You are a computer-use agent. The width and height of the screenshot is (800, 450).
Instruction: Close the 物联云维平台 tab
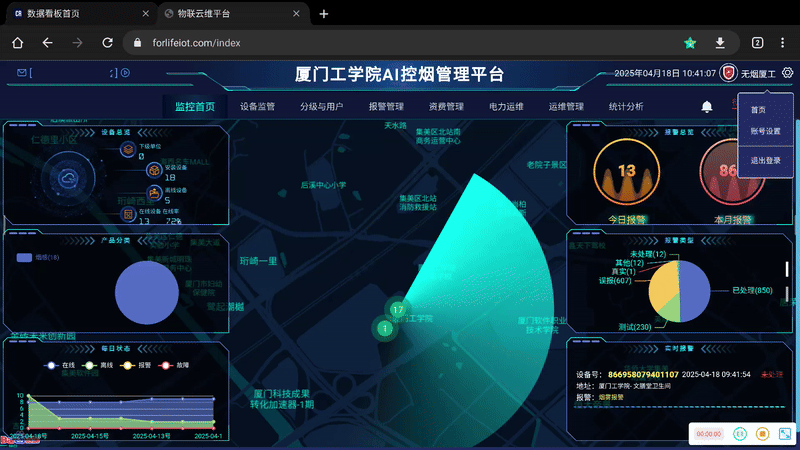click(296, 14)
